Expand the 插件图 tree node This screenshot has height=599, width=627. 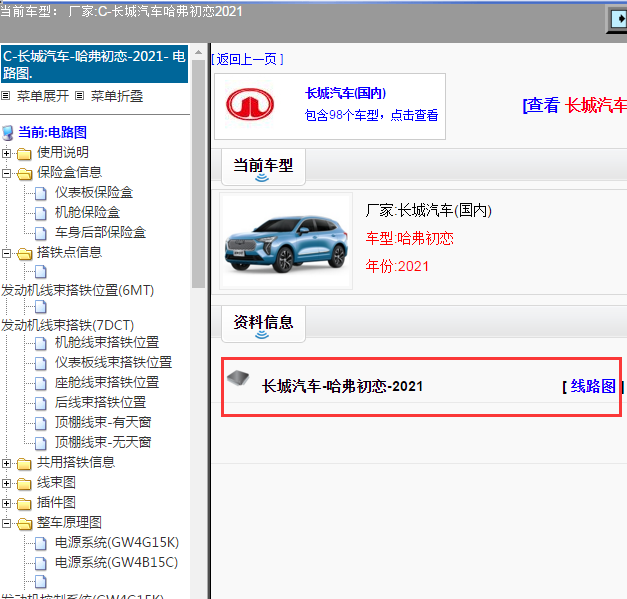pos(6,503)
